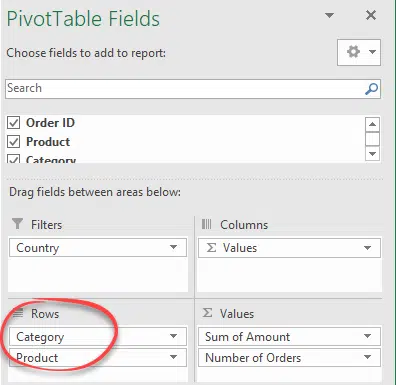The height and width of the screenshot is (385, 396).
Task: Click the sigma icon beside Values area
Action: (x=207, y=313)
